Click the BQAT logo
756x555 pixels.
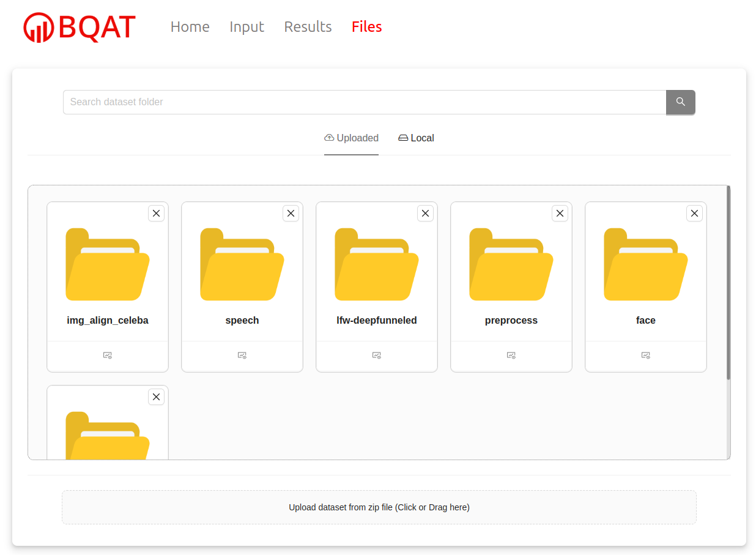80,28
